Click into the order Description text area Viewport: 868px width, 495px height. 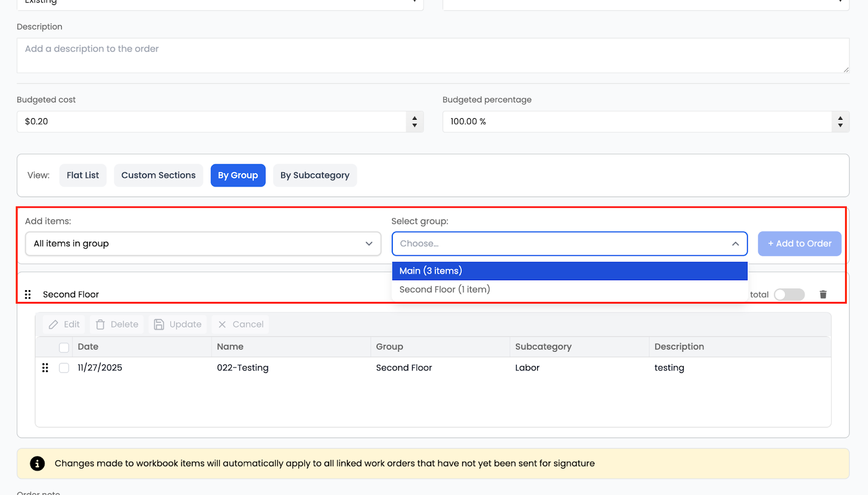[x=432, y=55]
